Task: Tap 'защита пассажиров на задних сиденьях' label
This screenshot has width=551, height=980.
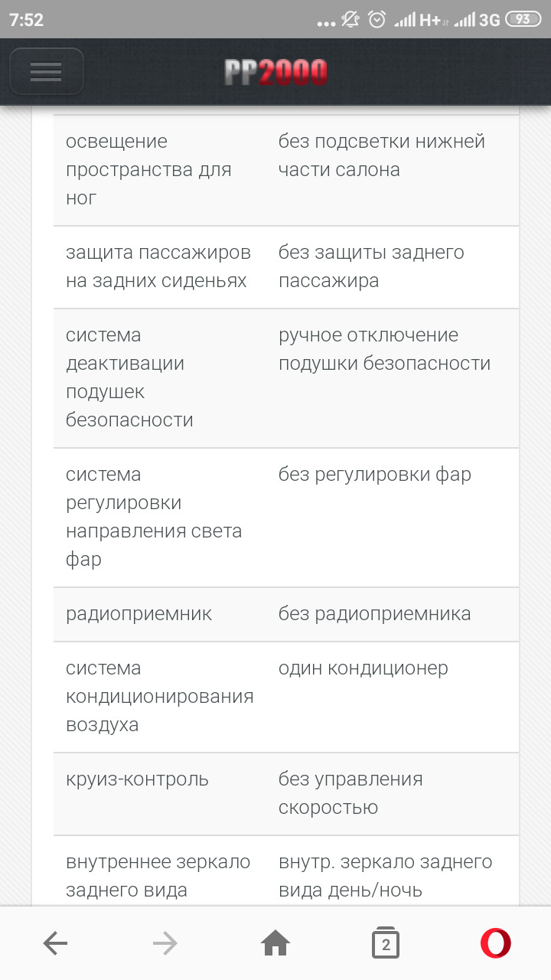Action: pyautogui.click(x=158, y=266)
